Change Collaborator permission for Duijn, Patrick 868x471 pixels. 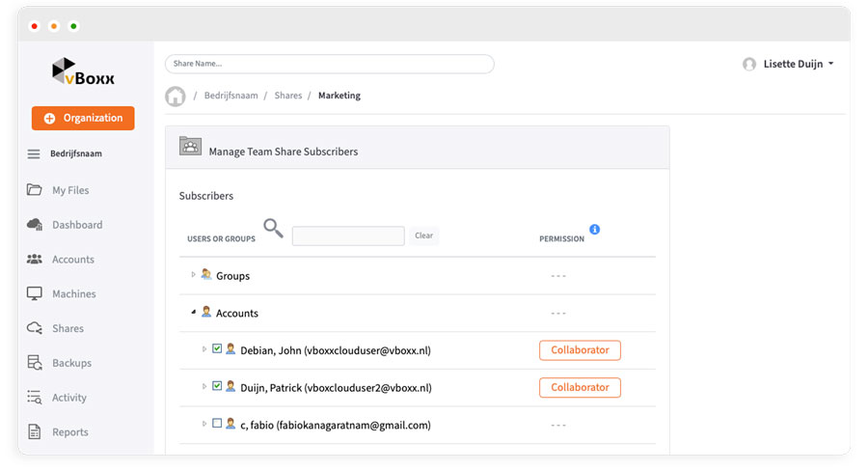pyautogui.click(x=580, y=387)
